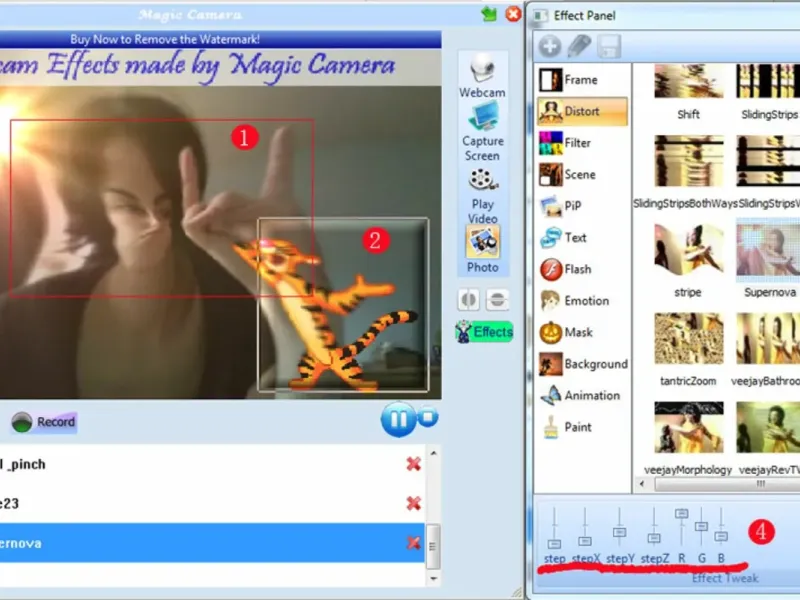Image resolution: width=800 pixels, height=600 pixels.
Task: Click thumbnail grid horizontal scrollbar thumb
Action: (x=728, y=484)
